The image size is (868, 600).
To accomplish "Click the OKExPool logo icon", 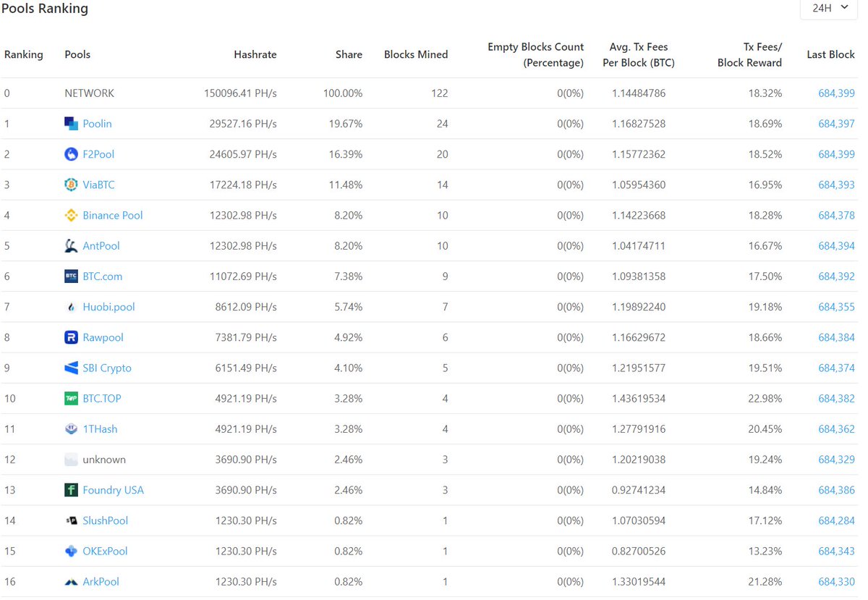I will tap(70, 551).
